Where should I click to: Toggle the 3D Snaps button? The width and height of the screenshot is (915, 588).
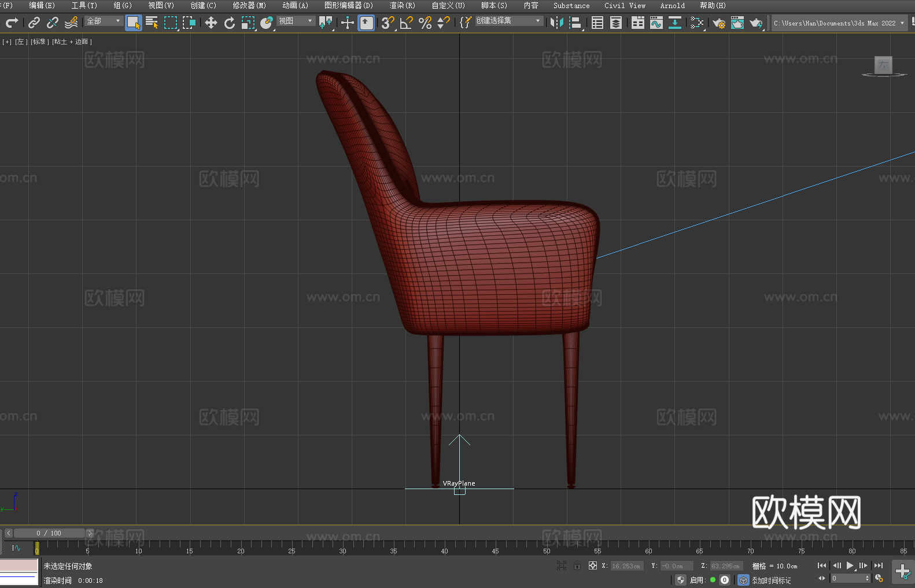click(388, 23)
